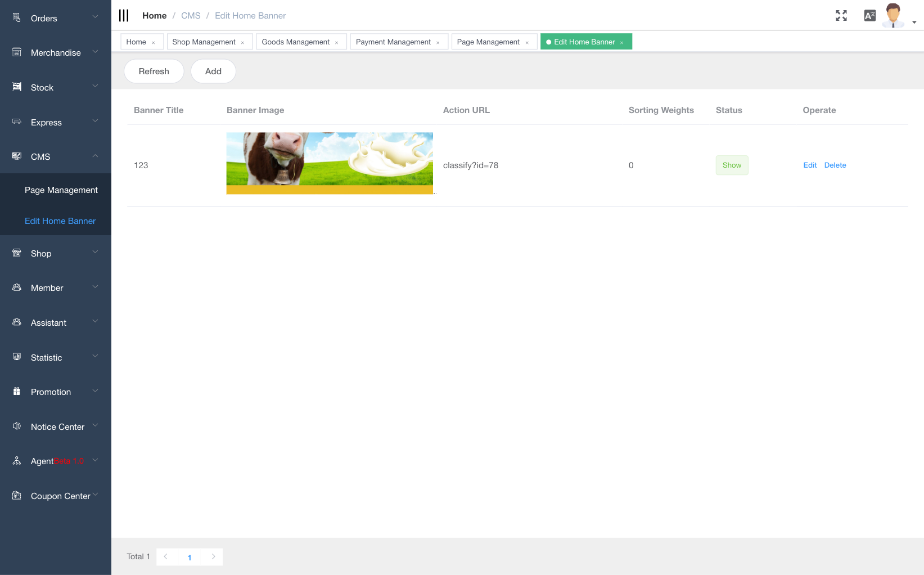924x575 pixels.
Task: Open the cow milk banner image
Action: tap(330, 163)
